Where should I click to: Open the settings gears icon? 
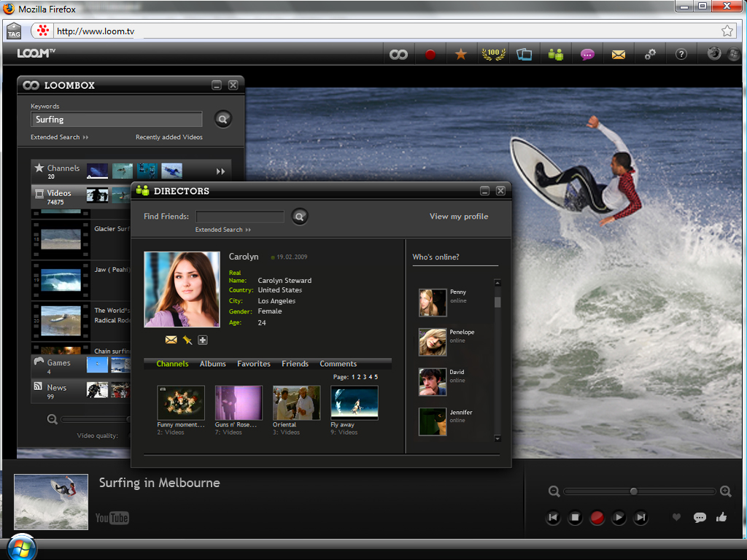point(650,55)
